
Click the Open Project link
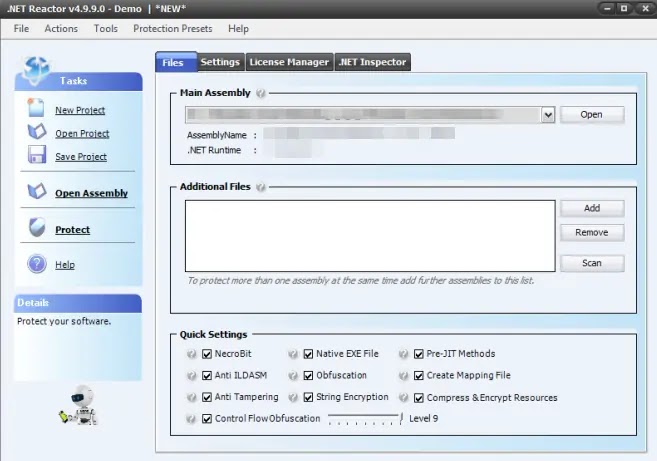(x=82, y=134)
